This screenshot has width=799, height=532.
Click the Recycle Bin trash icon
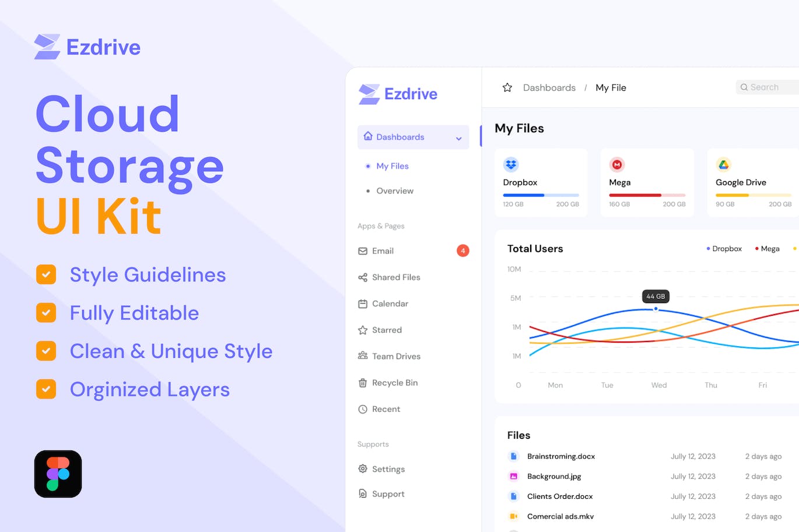pyautogui.click(x=363, y=383)
